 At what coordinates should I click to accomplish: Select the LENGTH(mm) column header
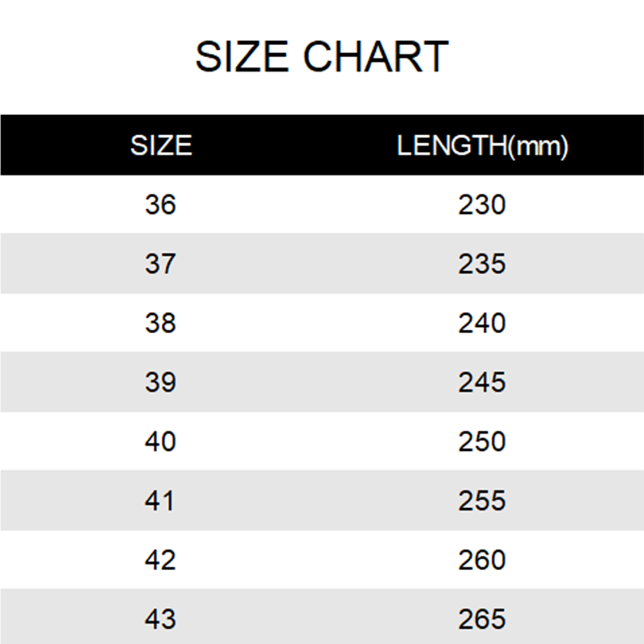pos(482,146)
